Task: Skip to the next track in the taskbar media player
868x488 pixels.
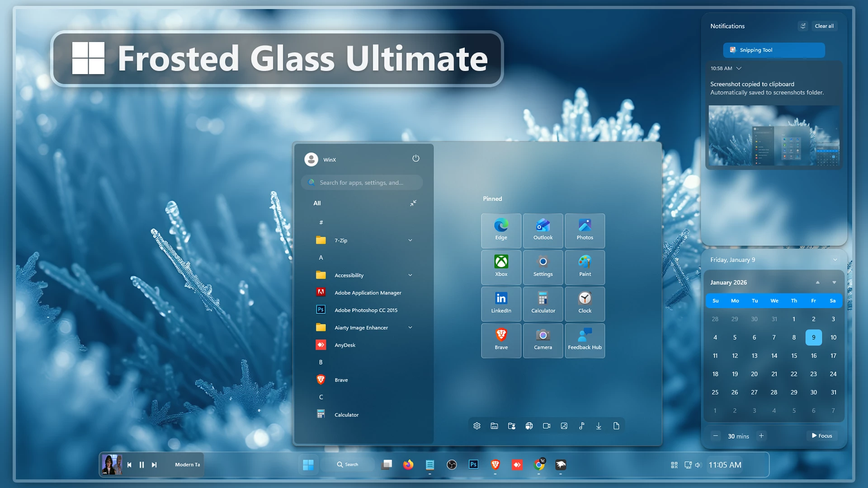Action: [x=154, y=465]
